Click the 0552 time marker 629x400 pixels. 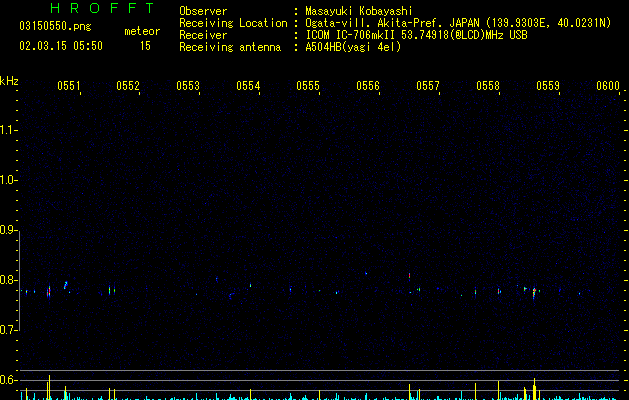tap(128, 86)
